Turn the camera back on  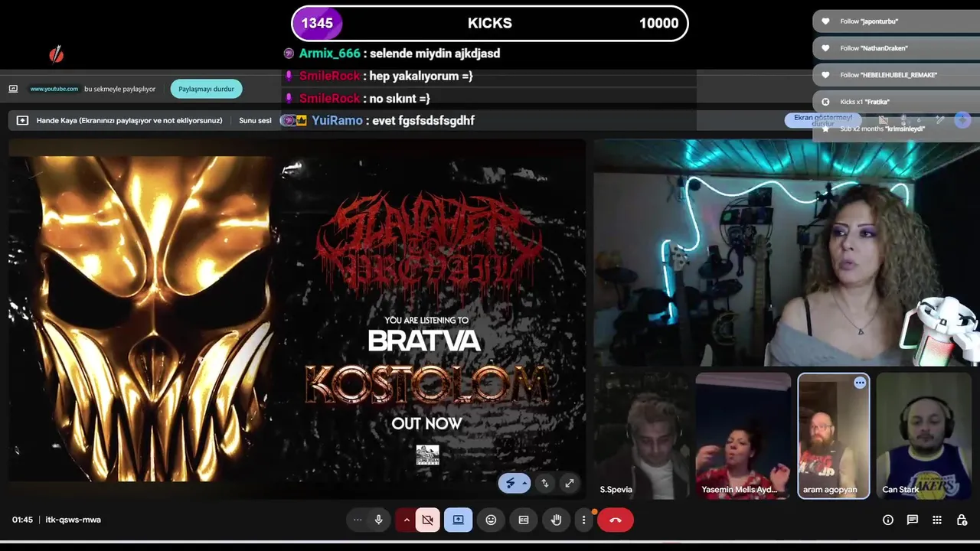click(428, 520)
